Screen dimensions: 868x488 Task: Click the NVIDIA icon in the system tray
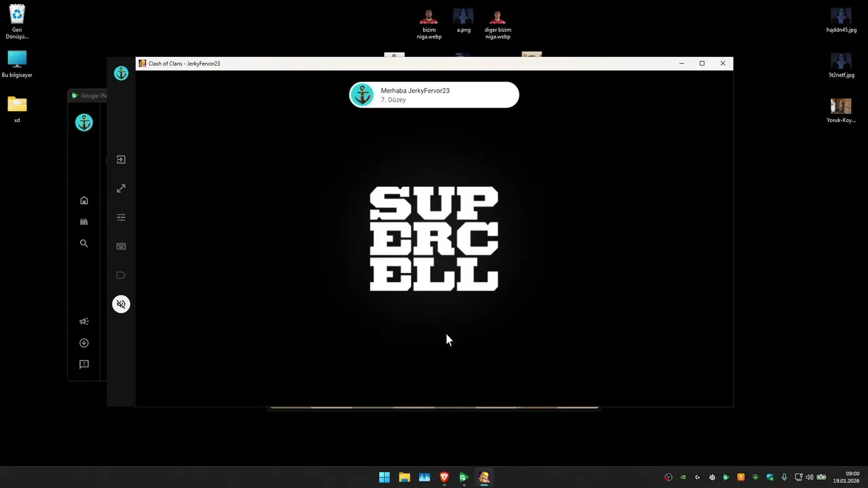click(x=683, y=477)
